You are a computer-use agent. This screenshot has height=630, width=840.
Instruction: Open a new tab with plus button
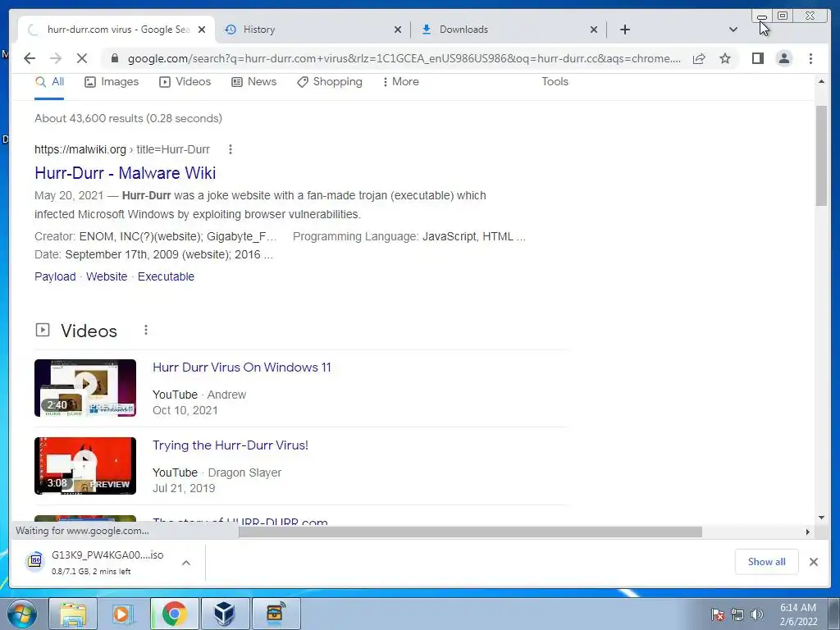(x=624, y=30)
